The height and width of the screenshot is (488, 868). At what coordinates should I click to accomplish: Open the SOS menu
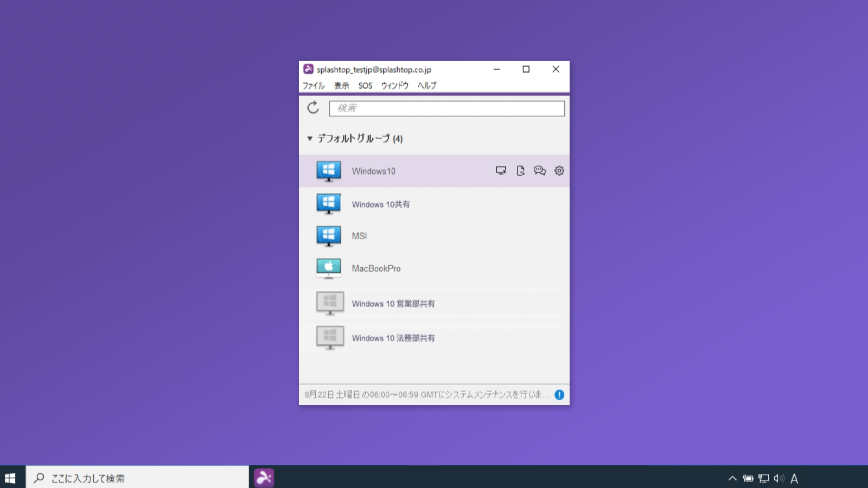point(366,86)
